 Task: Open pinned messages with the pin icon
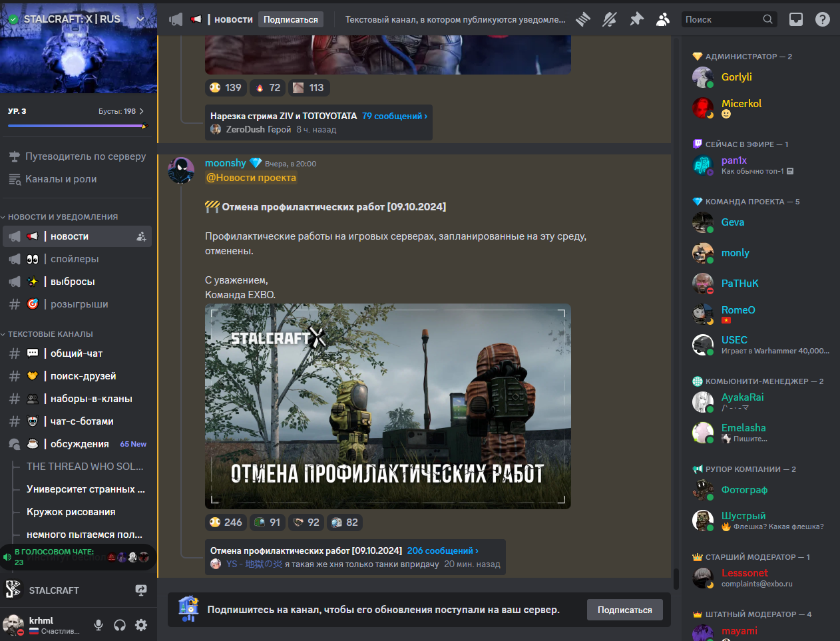tap(636, 19)
